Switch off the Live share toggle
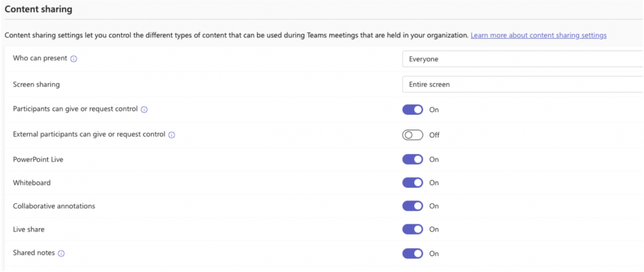The image size is (644, 272). pyautogui.click(x=412, y=229)
